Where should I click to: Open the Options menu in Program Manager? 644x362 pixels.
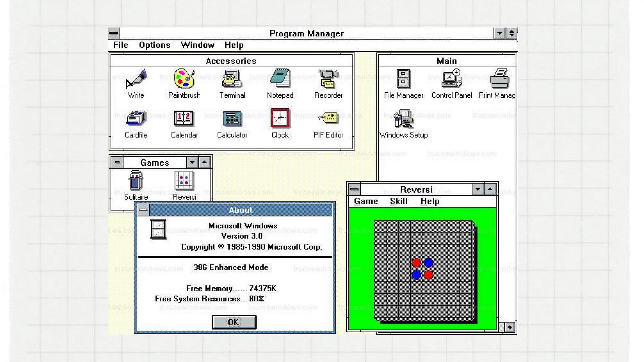(154, 45)
